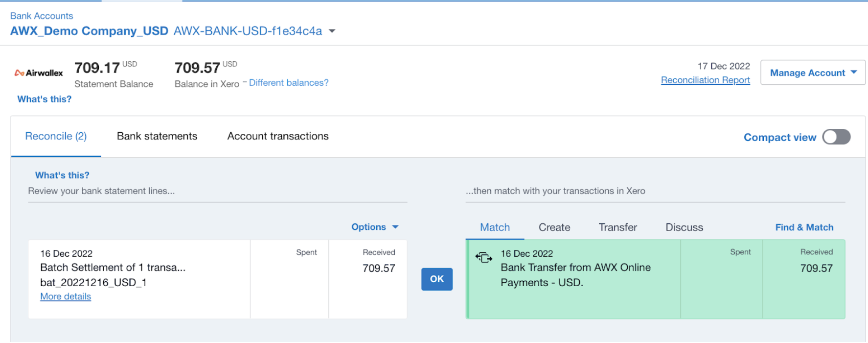The width and height of the screenshot is (868, 343).
Task: Switch to the Bank statements tab
Action: tap(157, 136)
